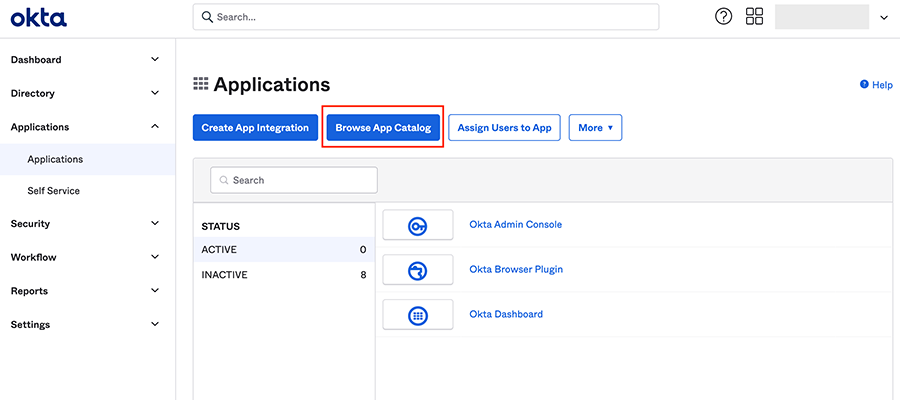This screenshot has width=900, height=400.
Task: Click the Okta logo
Action: [x=39, y=17]
